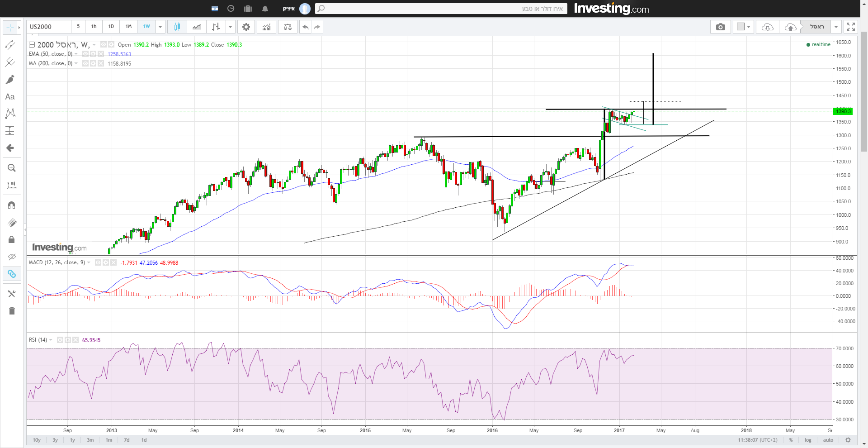The width and height of the screenshot is (868, 448).
Task: Open the portfolio briefcase icon
Action: tap(248, 9)
